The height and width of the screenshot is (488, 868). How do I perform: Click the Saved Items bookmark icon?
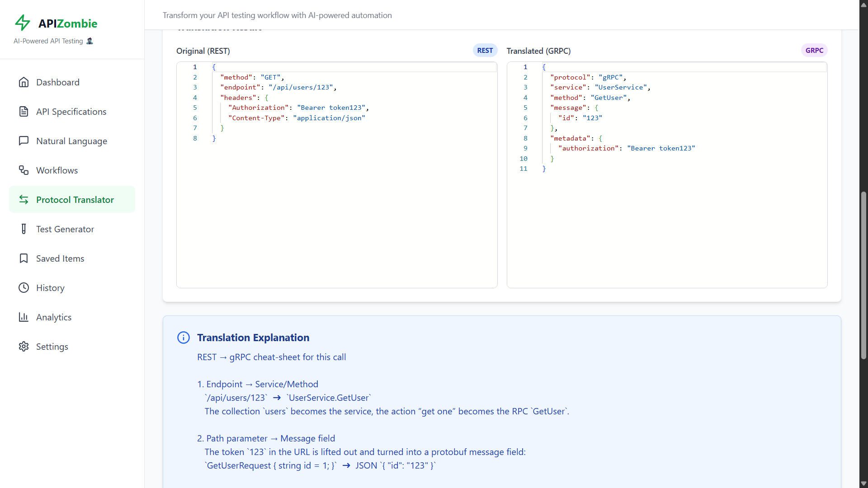tap(24, 258)
